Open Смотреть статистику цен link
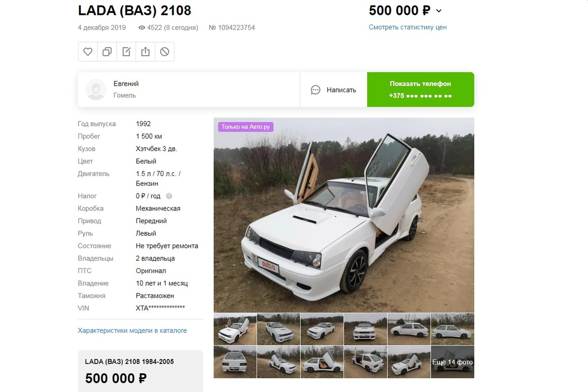Image resolution: width=588 pixels, height=392 pixels. 408,27
